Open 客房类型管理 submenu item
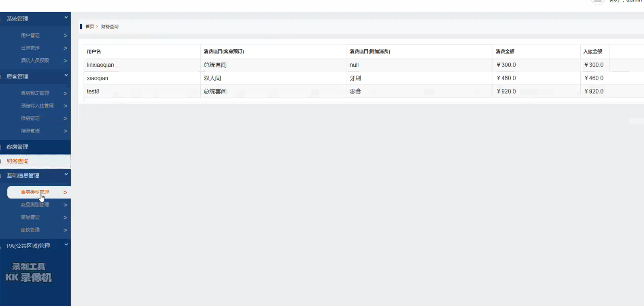The height and width of the screenshot is (306, 644). (35, 192)
